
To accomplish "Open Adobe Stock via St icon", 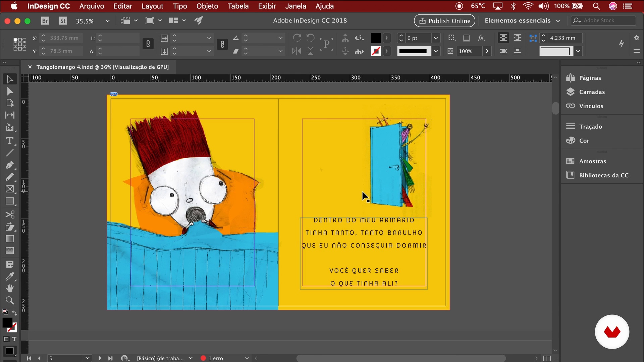I will pyautogui.click(x=63, y=21).
